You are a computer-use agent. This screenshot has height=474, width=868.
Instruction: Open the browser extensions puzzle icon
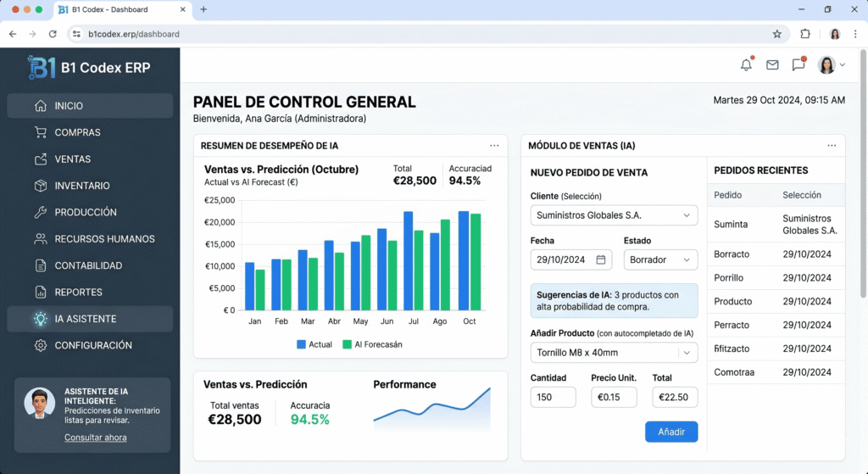click(805, 34)
